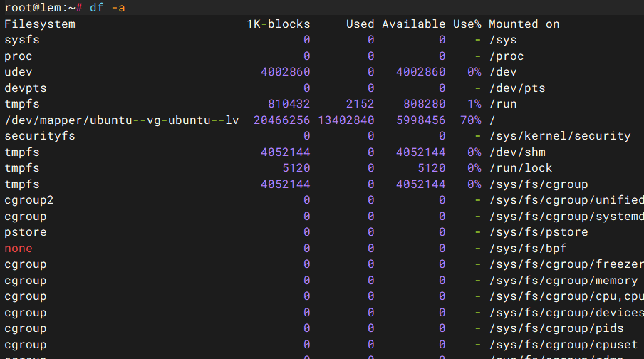Screen dimensions: 644x359
Task: Select the sysfs filesystem name
Action: point(22,40)
